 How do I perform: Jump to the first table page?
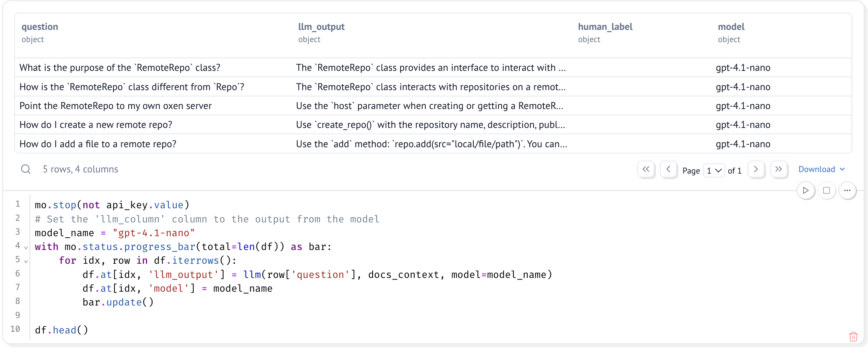coord(646,170)
